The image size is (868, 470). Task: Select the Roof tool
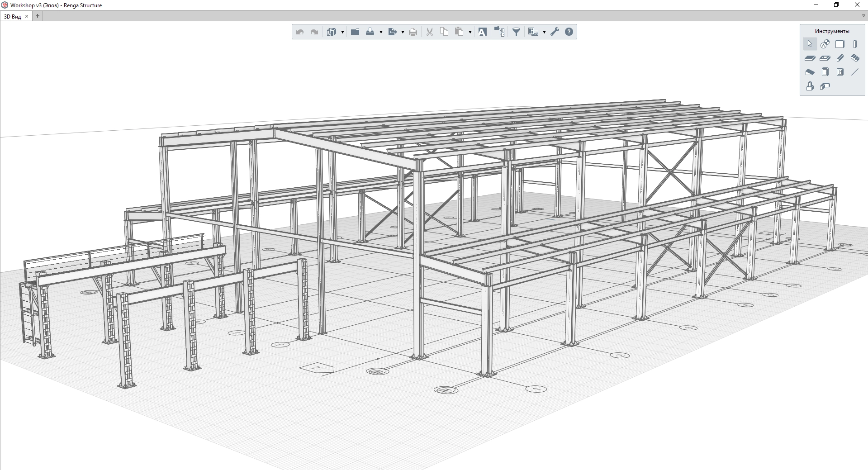pyautogui.click(x=810, y=72)
